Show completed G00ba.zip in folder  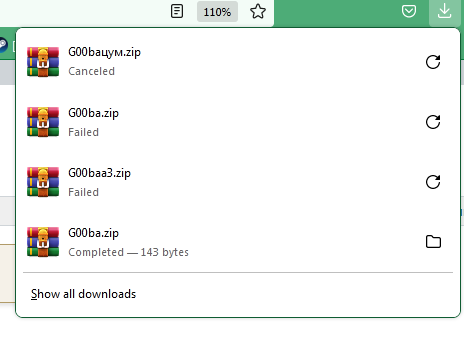coord(433,242)
